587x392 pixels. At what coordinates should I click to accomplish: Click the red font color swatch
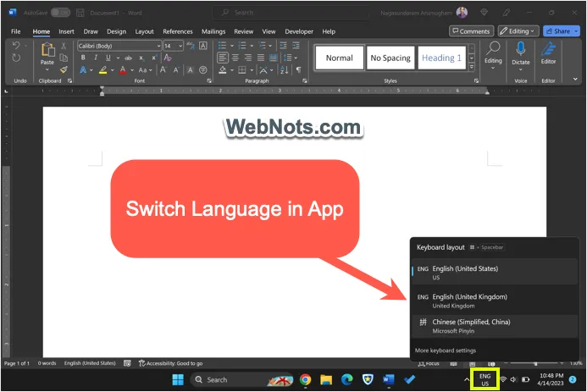click(123, 70)
